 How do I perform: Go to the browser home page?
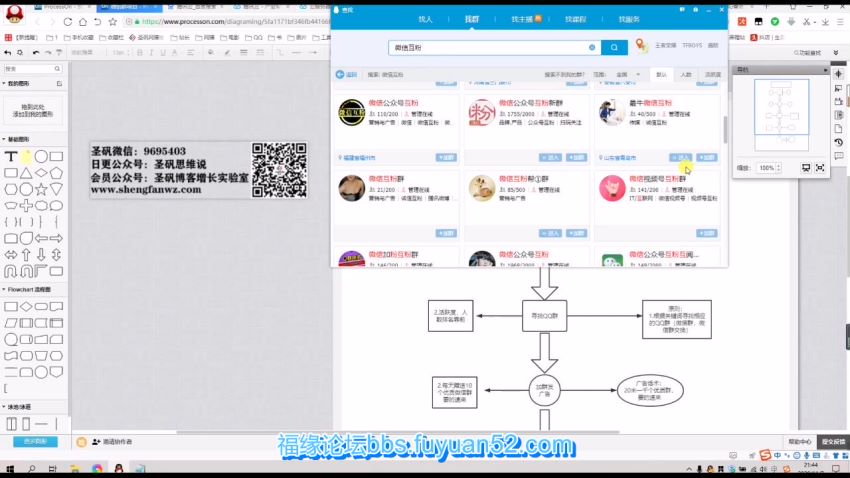(82, 22)
